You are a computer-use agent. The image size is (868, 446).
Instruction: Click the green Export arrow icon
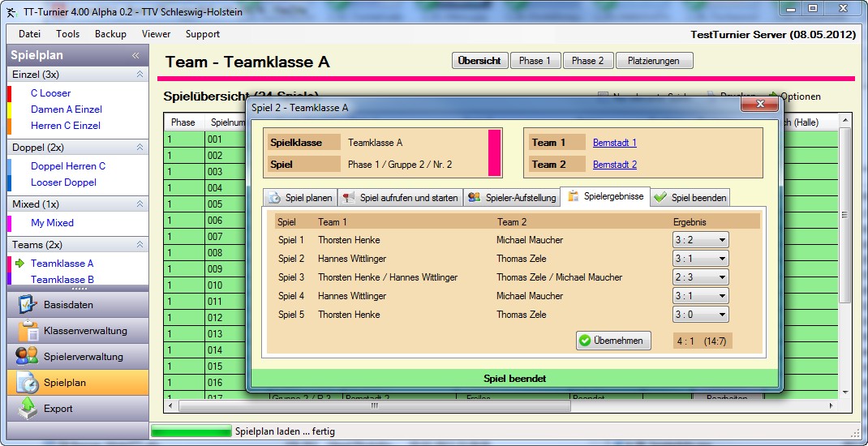tap(28, 409)
